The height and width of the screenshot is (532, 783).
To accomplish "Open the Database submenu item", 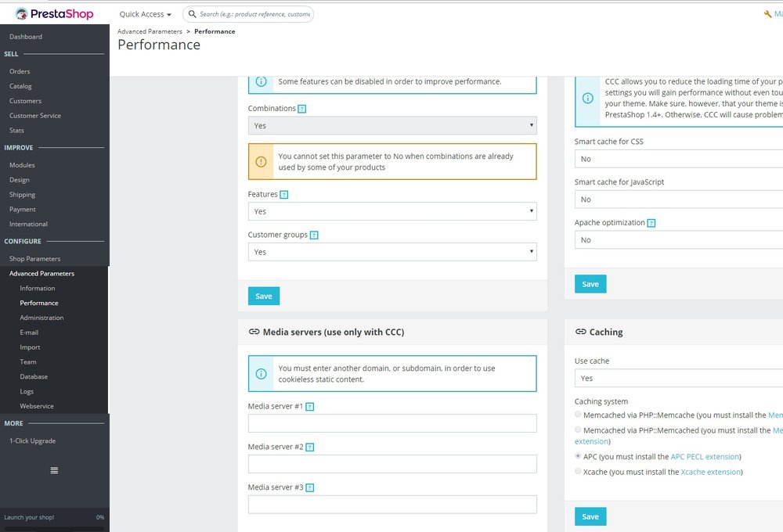I will click(x=34, y=377).
